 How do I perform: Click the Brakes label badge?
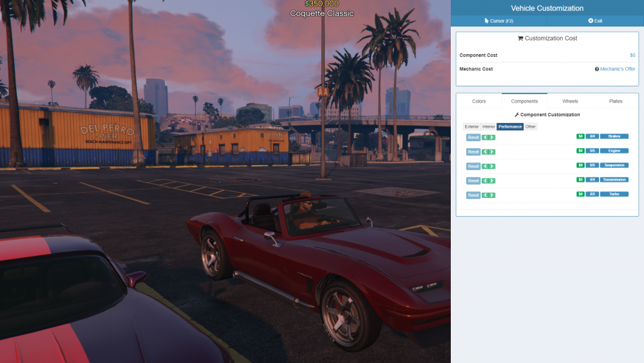(x=614, y=136)
